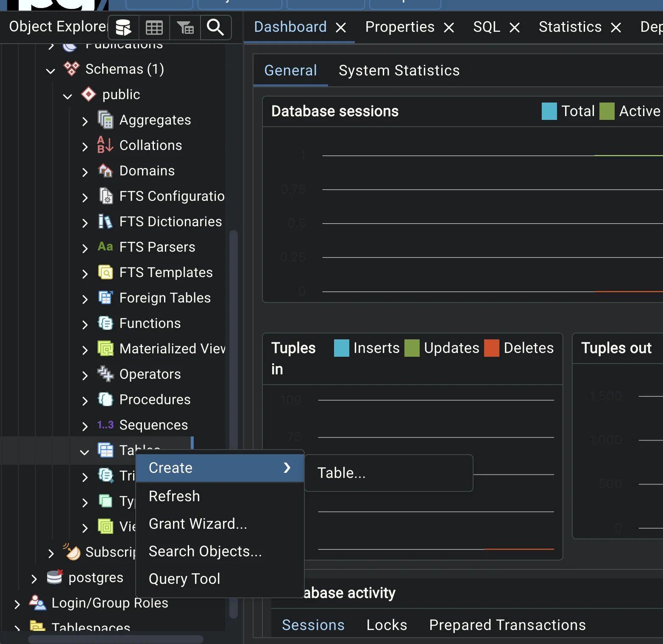
Task: Choose Refresh from the context menu
Action: (x=220, y=496)
